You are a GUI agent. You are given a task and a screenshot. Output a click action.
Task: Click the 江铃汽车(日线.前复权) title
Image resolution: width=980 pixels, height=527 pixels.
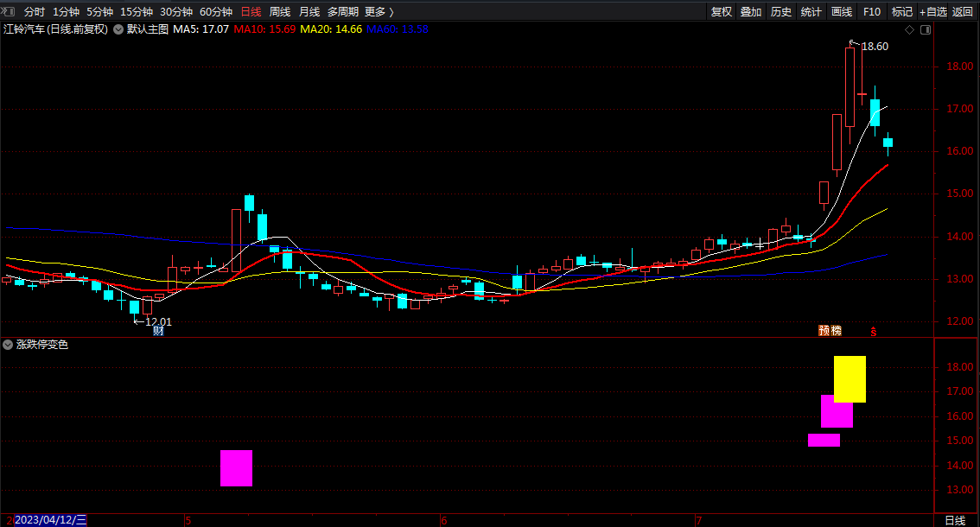pos(55,29)
